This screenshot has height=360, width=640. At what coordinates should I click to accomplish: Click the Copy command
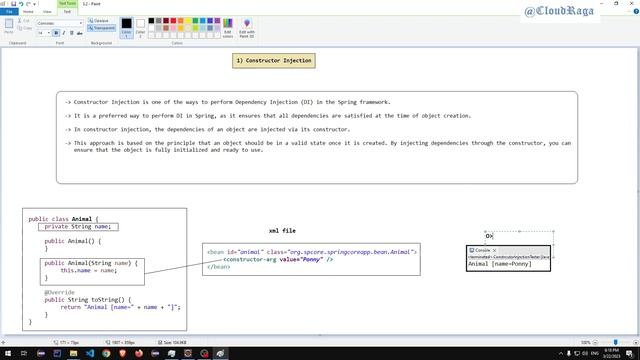tap(25, 28)
